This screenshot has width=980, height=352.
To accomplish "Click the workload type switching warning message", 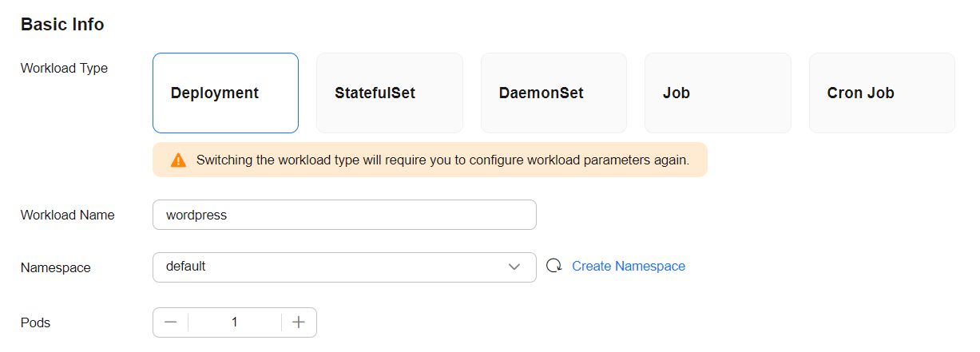I will click(442, 160).
